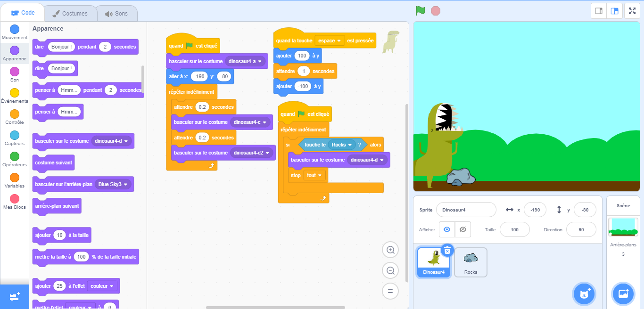Select the Mouvement block category

[x=15, y=32]
